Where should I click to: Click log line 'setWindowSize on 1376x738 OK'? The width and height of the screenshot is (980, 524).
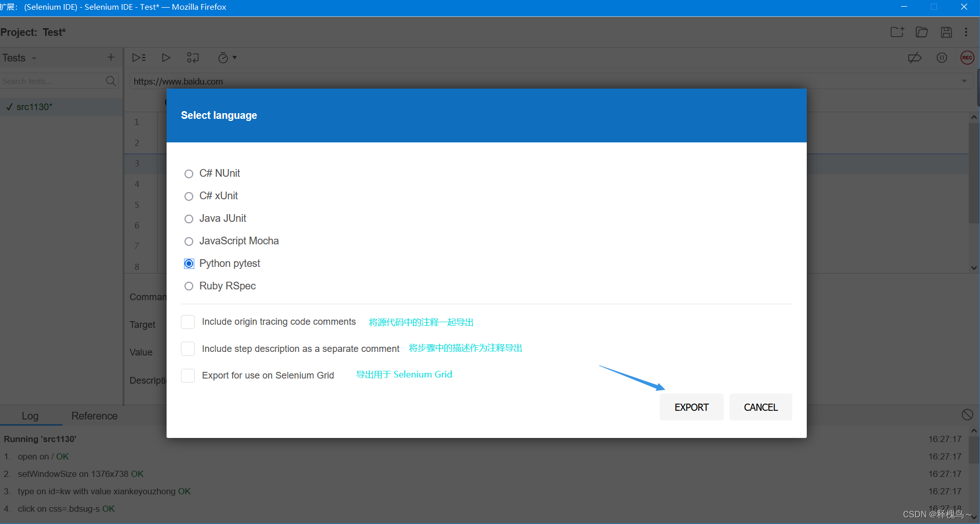(x=80, y=474)
